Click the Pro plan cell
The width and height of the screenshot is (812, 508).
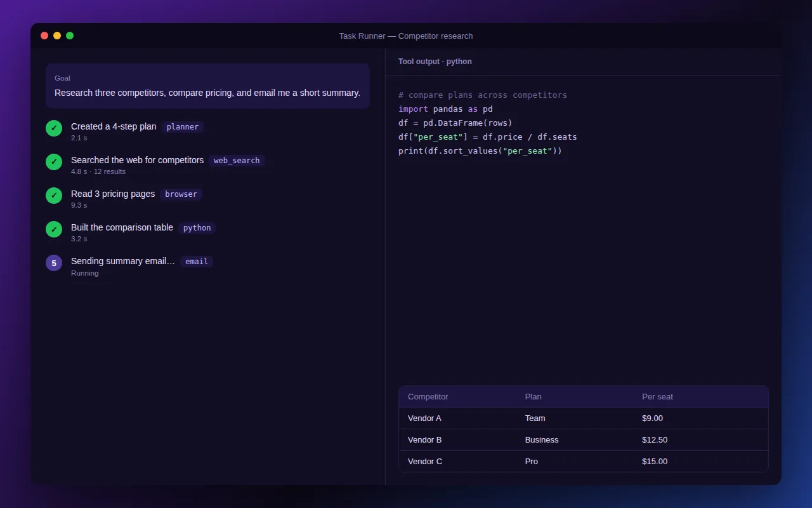click(532, 462)
